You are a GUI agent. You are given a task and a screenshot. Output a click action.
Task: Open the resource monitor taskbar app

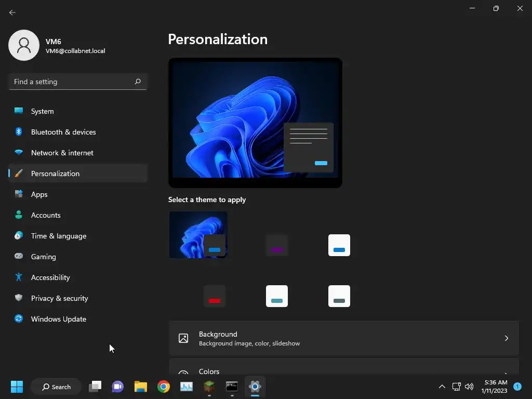pos(187,387)
